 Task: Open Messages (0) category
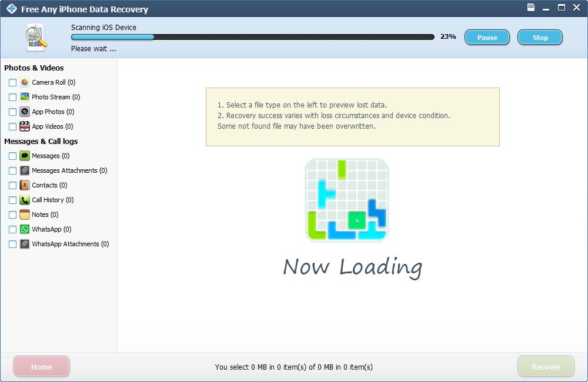[51, 156]
